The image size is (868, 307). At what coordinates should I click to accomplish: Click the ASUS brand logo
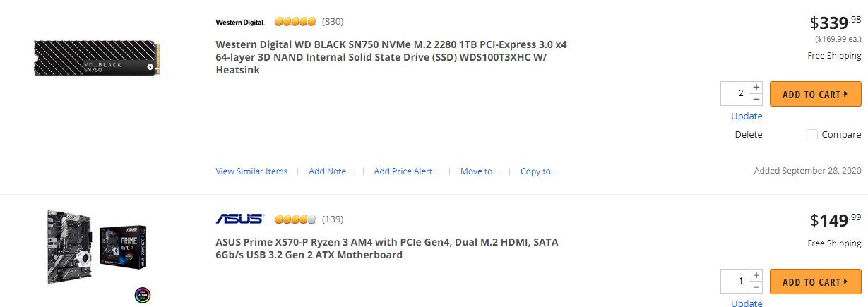[240, 219]
